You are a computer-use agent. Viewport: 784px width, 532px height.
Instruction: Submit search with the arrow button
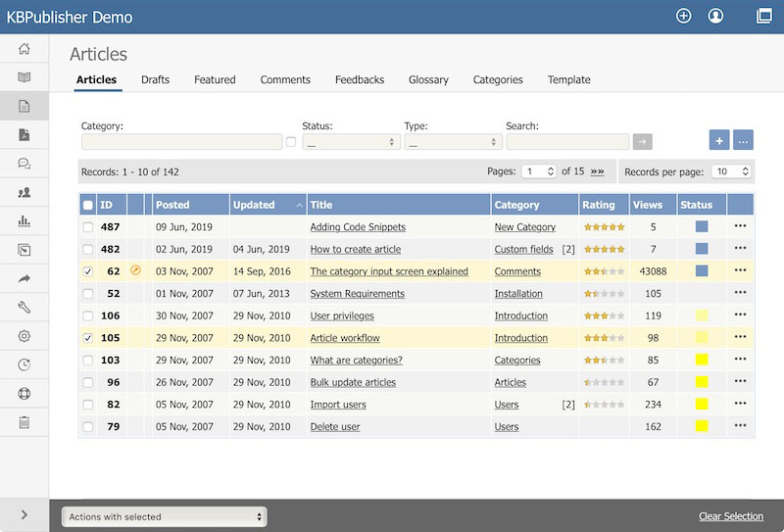(643, 141)
